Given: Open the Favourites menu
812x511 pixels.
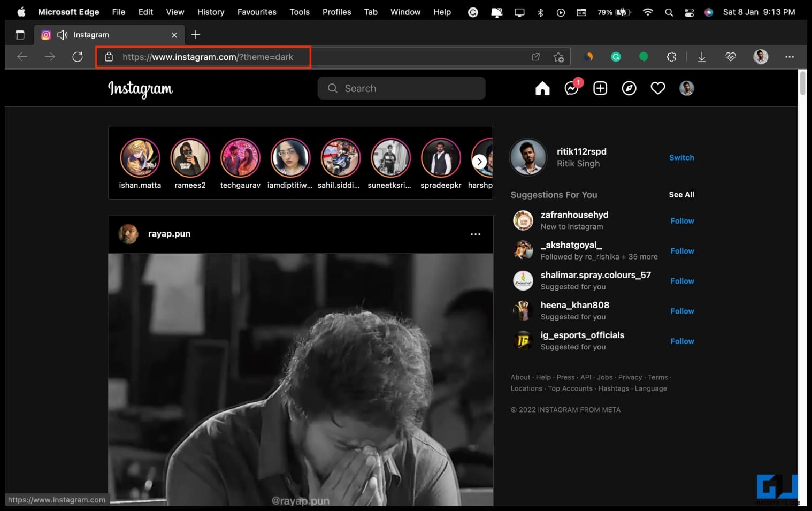Looking at the screenshot, I should click(x=257, y=12).
